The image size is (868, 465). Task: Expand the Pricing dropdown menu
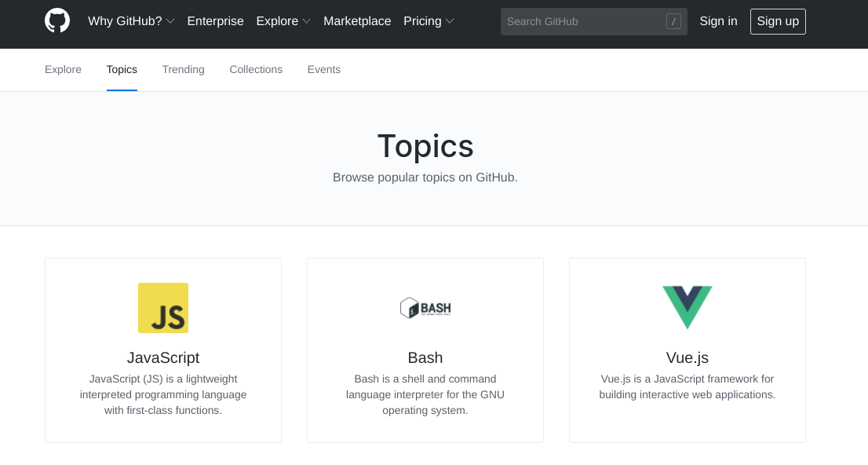coord(429,21)
